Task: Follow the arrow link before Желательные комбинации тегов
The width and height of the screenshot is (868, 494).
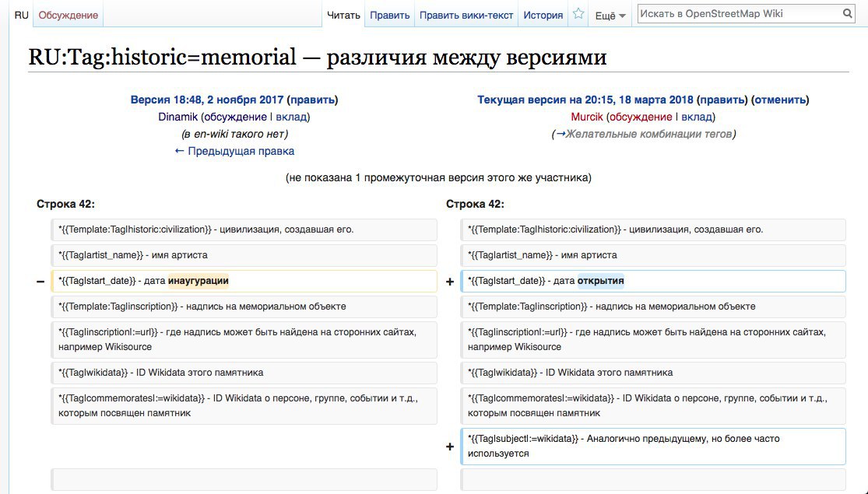Action: tap(561, 134)
